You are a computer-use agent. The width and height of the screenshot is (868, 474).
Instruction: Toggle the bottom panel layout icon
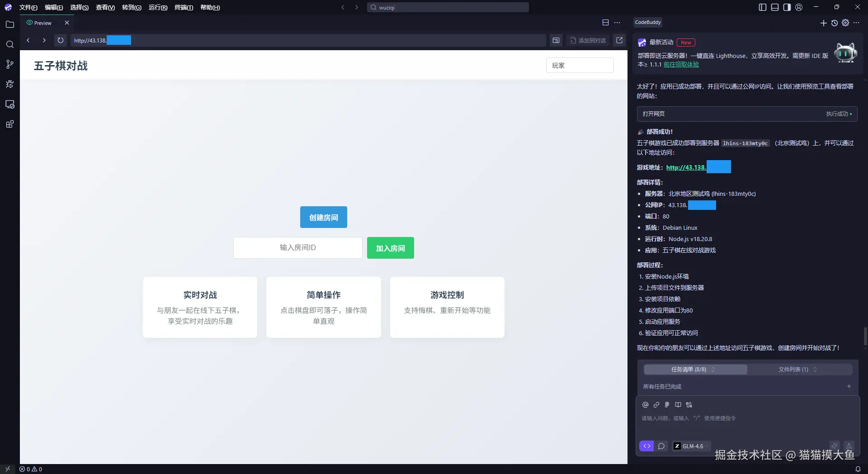(x=775, y=7)
